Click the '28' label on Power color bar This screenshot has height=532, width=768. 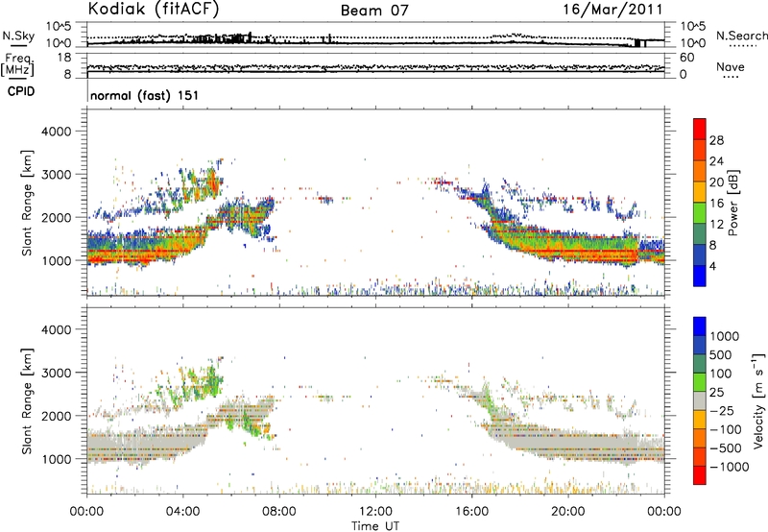click(716, 140)
